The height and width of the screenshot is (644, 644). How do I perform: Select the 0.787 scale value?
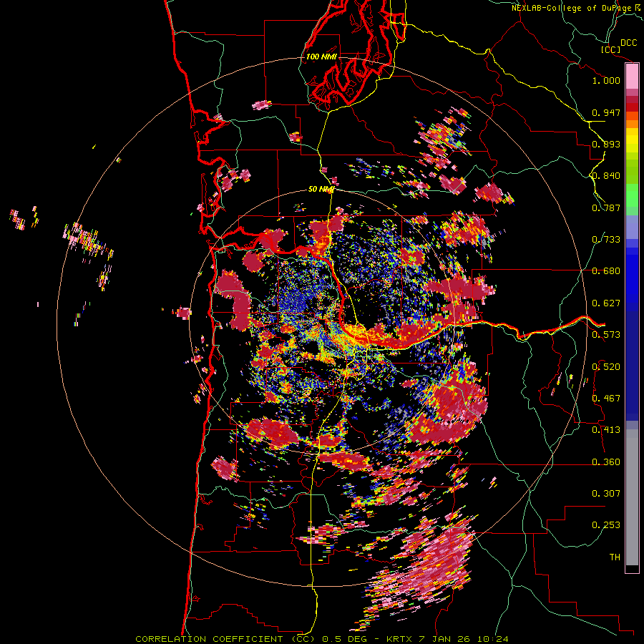coord(606,208)
